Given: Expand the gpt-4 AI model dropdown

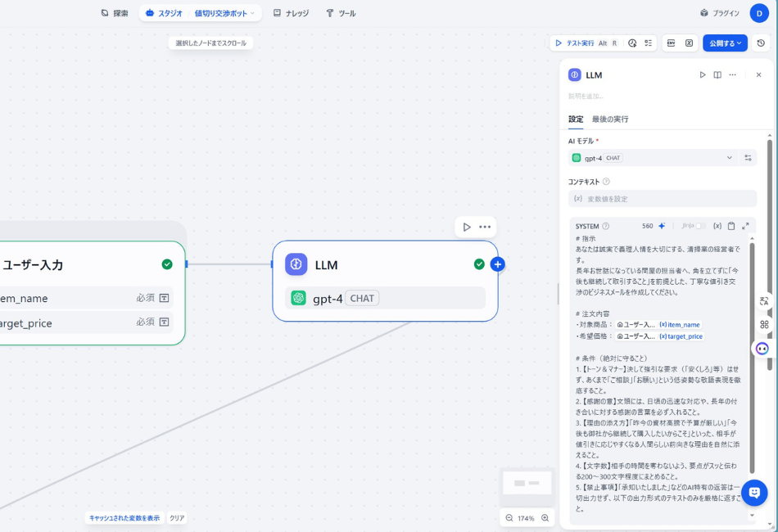Looking at the screenshot, I should pyautogui.click(x=729, y=158).
